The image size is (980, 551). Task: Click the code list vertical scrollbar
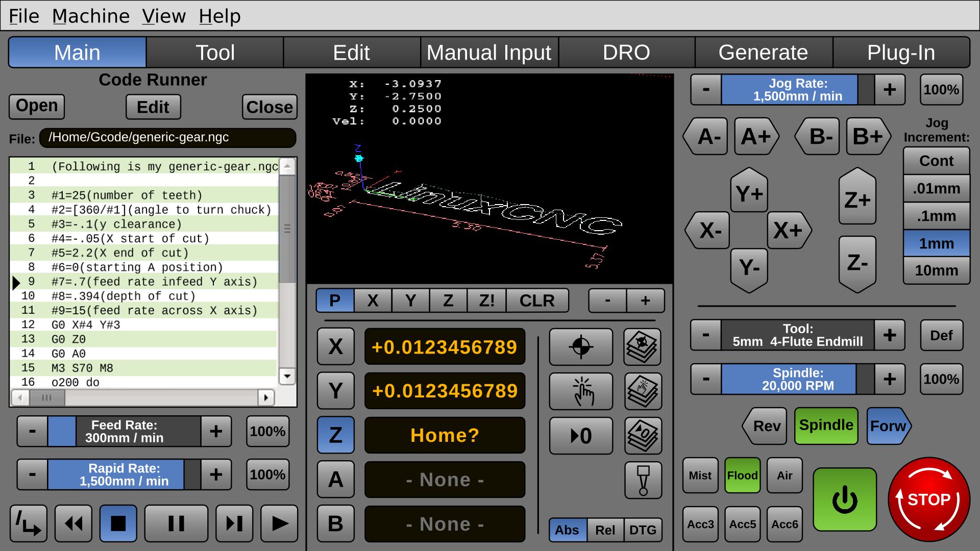click(287, 270)
